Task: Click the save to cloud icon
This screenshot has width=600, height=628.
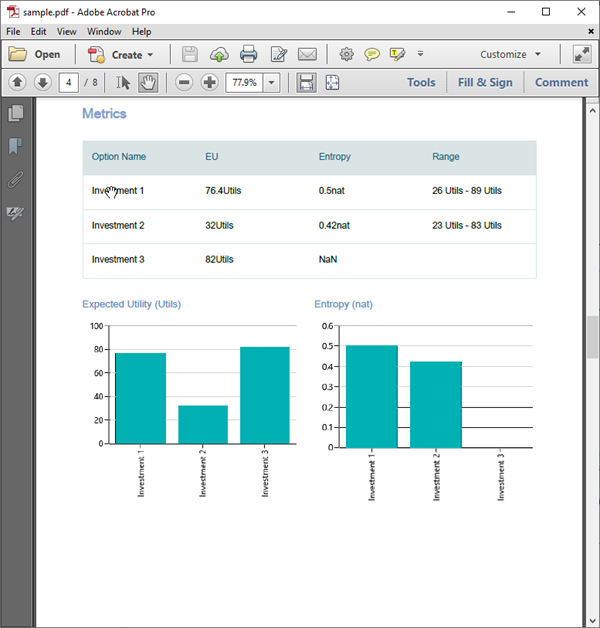Action: tap(219, 54)
